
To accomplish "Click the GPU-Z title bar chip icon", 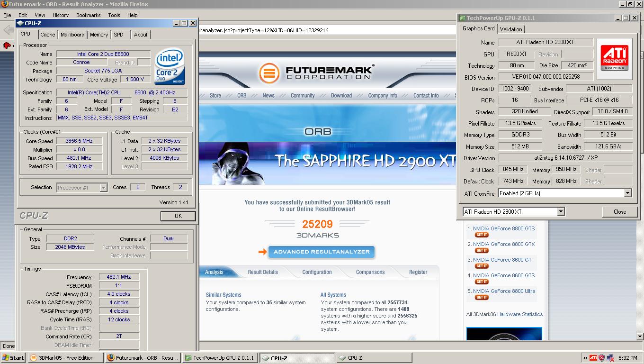I will (x=462, y=18).
